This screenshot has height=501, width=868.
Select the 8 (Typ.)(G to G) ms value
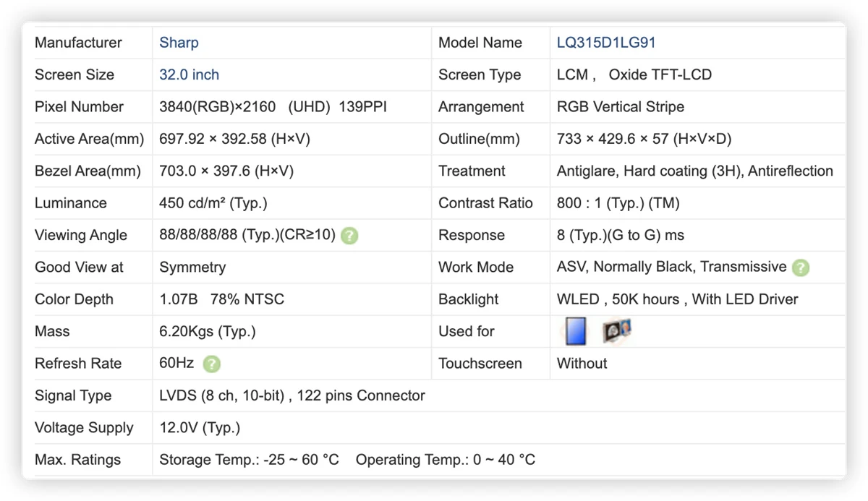[621, 235]
